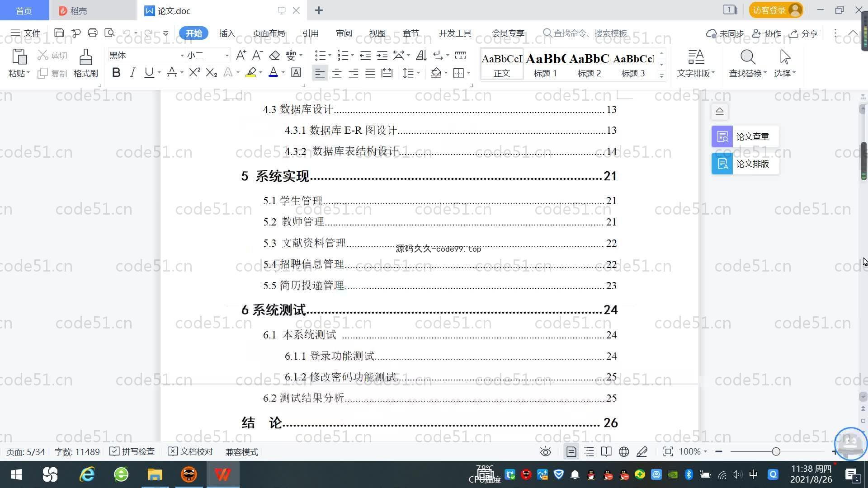Center align text
868x488 pixels.
[x=337, y=73]
